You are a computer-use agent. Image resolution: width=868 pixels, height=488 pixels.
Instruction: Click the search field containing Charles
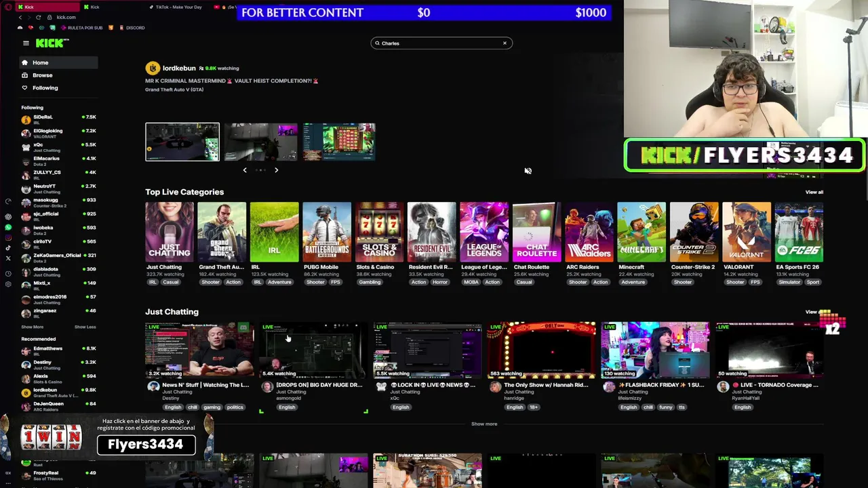[441, 43]
